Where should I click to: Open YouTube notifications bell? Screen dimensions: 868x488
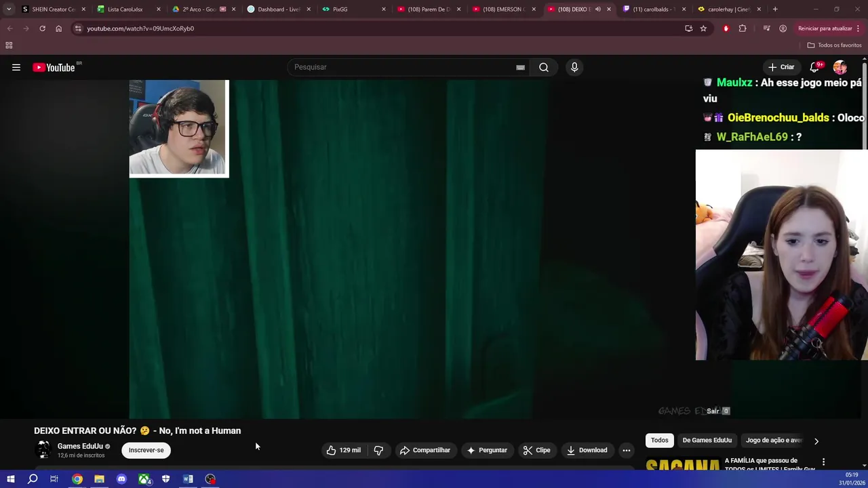coord(815,67)
